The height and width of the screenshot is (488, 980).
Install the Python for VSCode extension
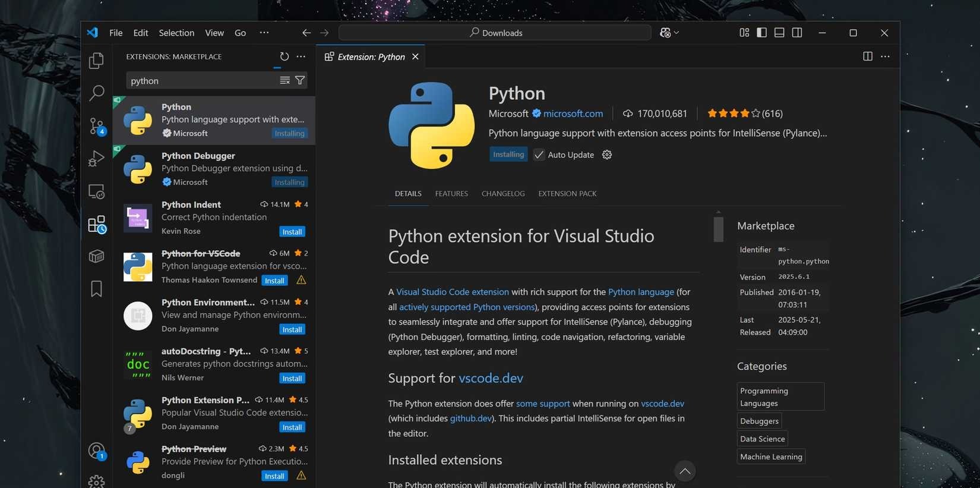click(x=274, y=281)
